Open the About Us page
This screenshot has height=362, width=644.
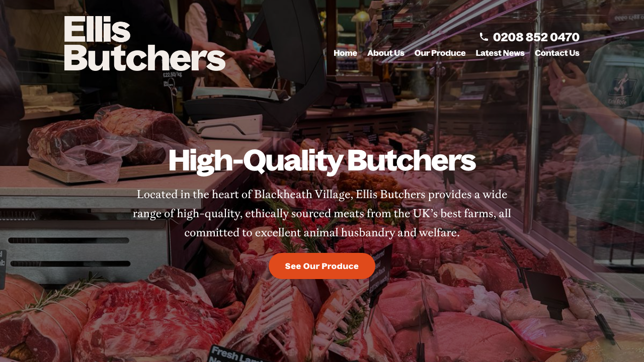(x=385, y=53)
